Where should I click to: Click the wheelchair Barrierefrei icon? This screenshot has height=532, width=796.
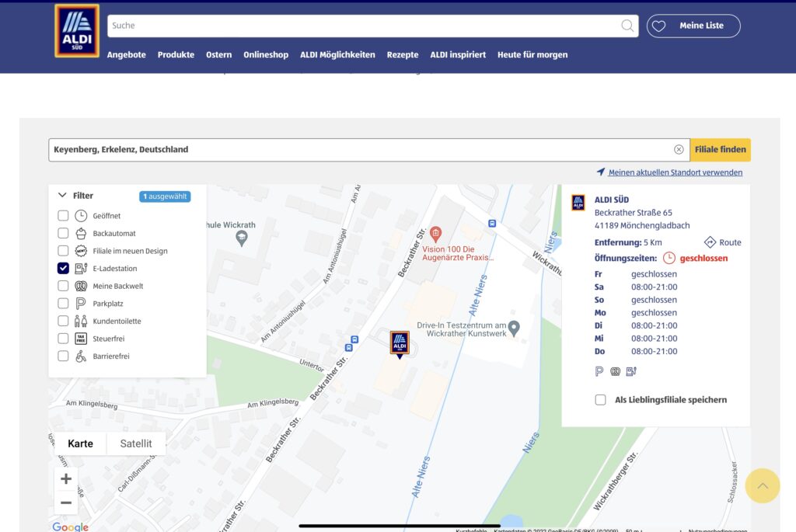click(81, 356)
